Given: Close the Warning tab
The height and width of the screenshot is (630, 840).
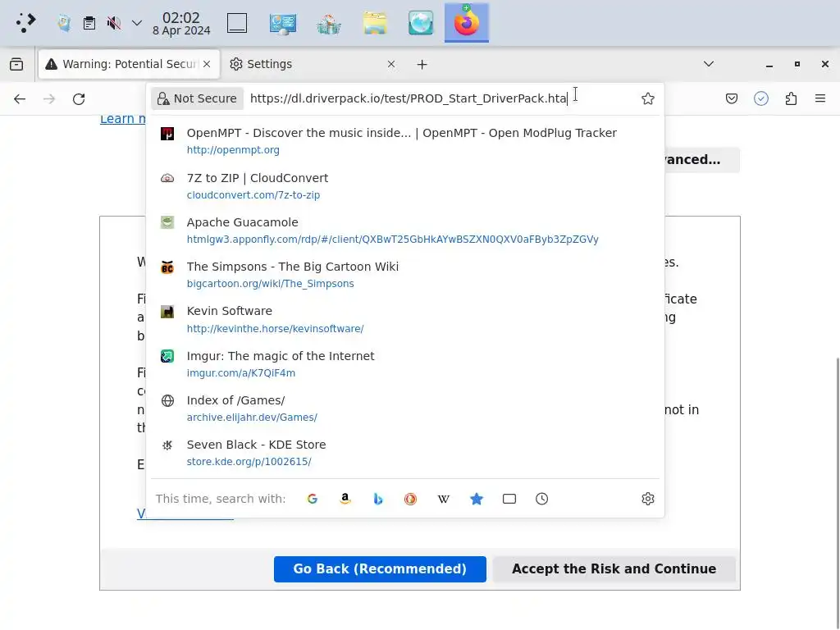Looking at the screenshot, I should click(x=207, y=64).
